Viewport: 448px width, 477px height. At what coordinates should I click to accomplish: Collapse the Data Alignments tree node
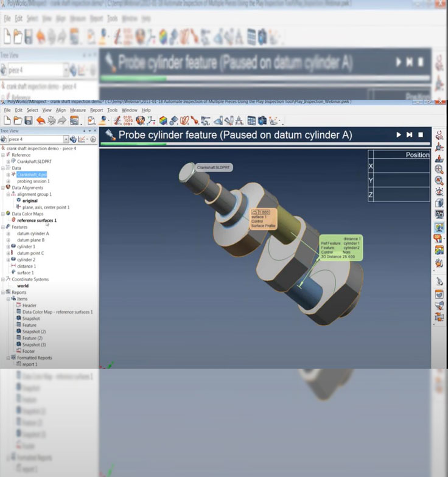click(x=3, y=187)
